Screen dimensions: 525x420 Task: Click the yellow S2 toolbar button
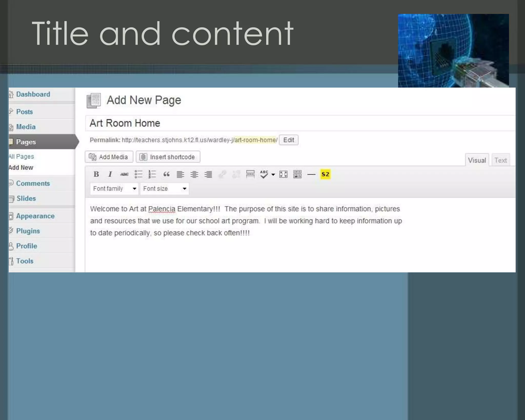pos(325,174)
